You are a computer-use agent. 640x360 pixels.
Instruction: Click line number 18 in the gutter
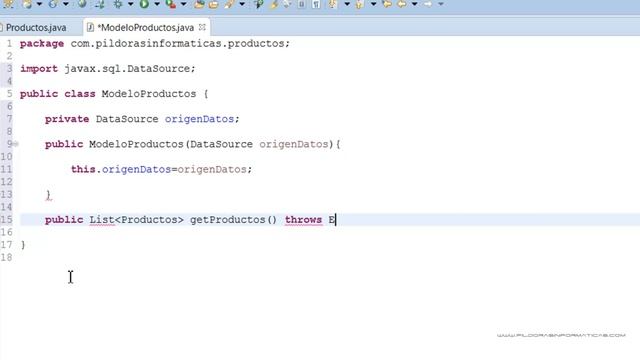(7, 258)
